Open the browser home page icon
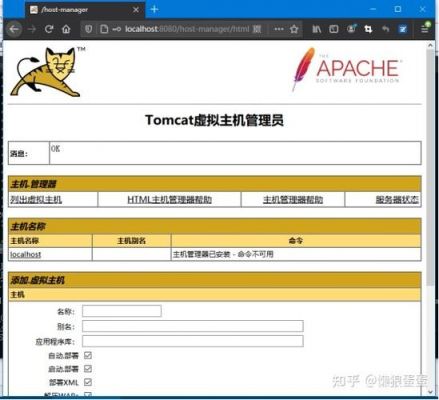This screenshot has width=439, height=400. point(66,29)
